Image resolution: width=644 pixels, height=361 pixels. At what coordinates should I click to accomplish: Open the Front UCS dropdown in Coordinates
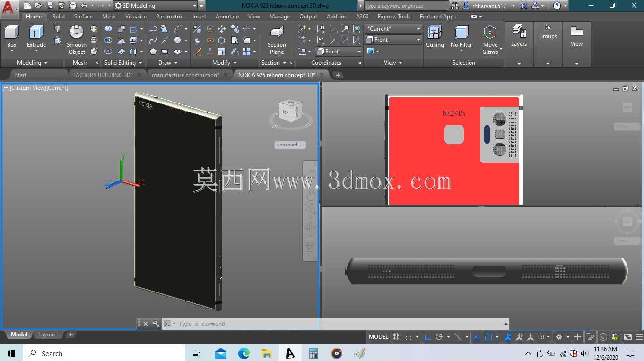[x=338, y=52]
